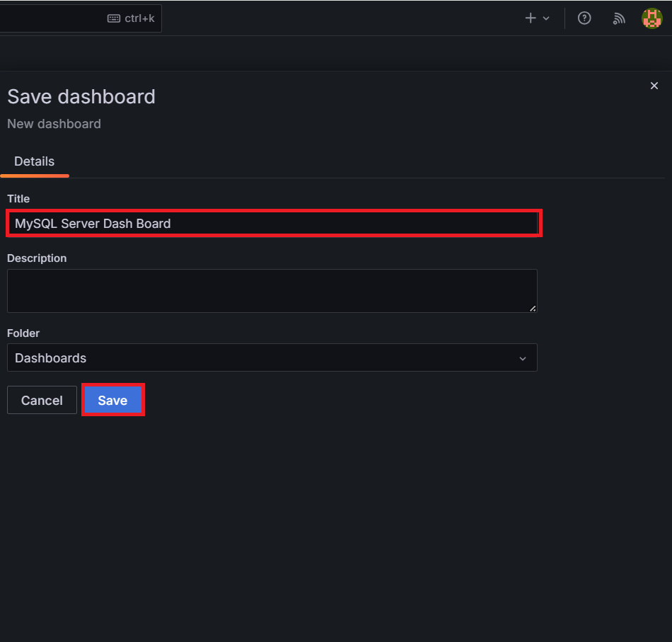Open the Folder dropdown showing Dashboards
Image resolution: width=672 pixels, height=642 pixels.
coord(272,357)
